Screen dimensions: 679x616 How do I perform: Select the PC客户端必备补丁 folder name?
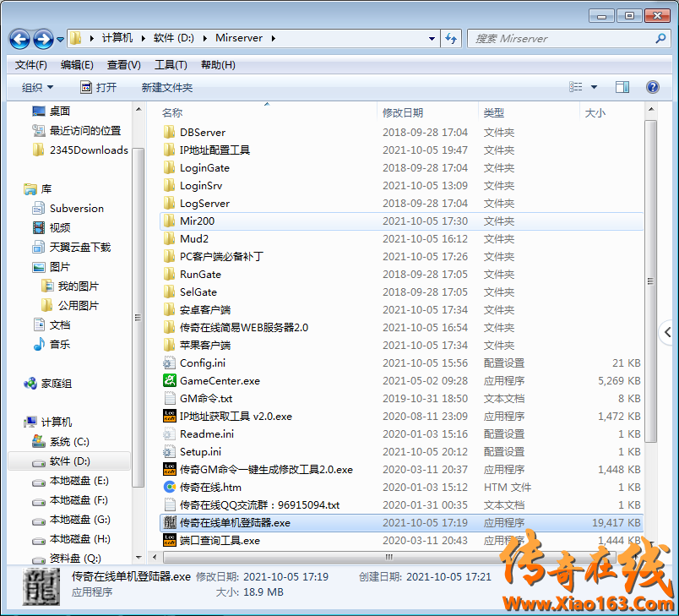[221, 256]
